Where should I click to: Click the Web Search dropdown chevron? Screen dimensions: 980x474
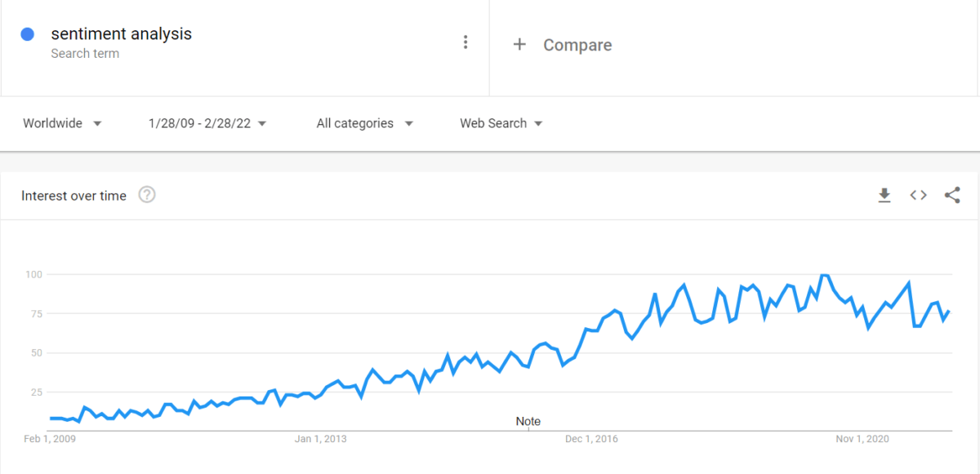538,123
